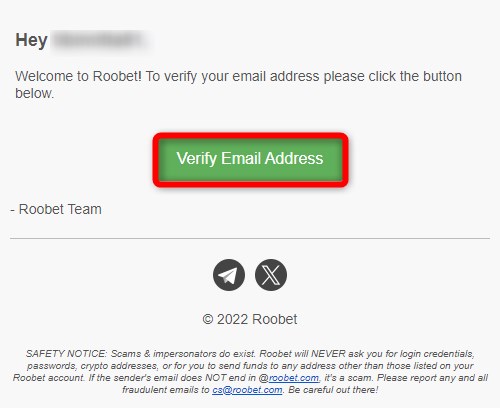Open the X (Twitter) icon link
Viewport: 500px width, 408px height.
tap(271, 275)
